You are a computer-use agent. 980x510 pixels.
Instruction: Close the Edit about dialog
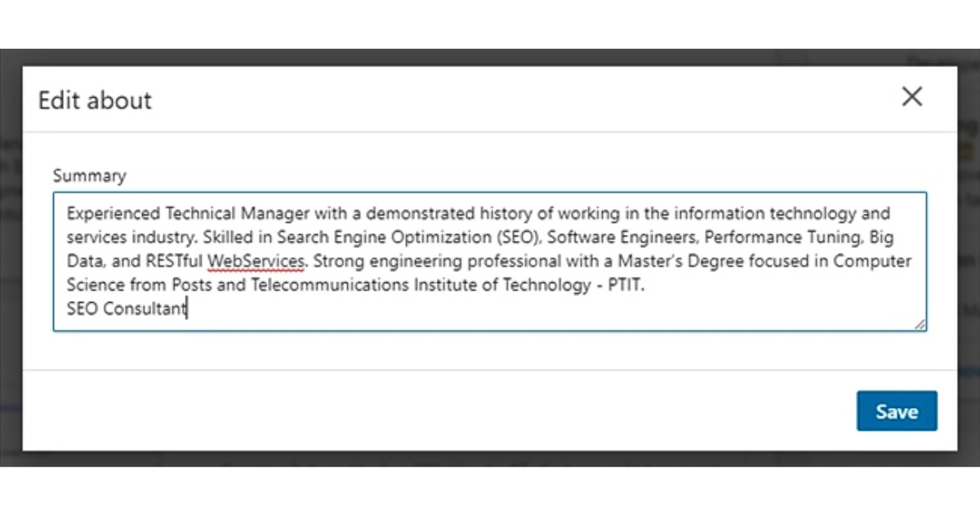pos(911,97)
